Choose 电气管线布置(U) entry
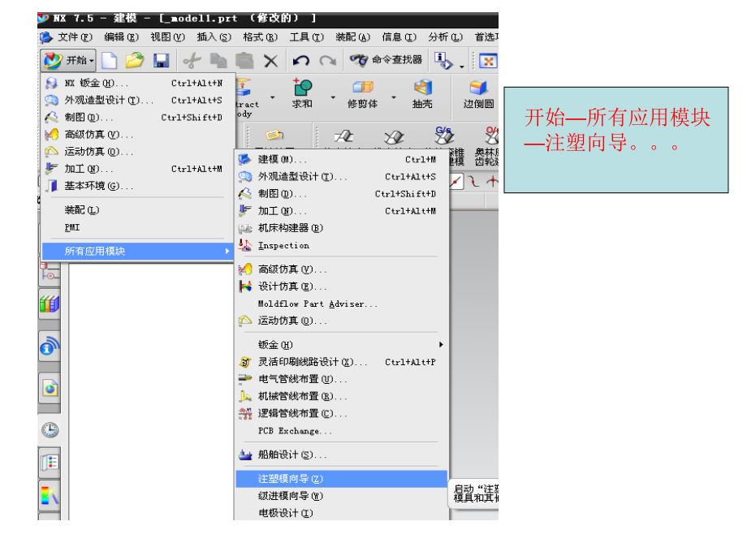This screenshot has width=747, height=560. pos(342,379)
